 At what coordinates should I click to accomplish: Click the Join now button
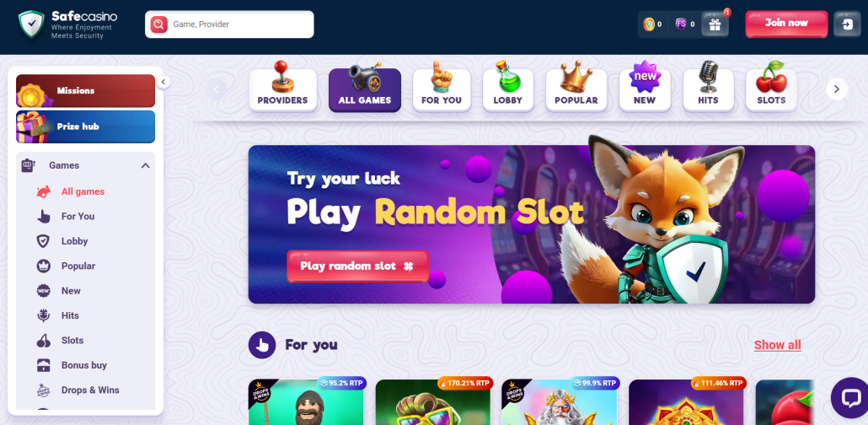coord(786,24)
